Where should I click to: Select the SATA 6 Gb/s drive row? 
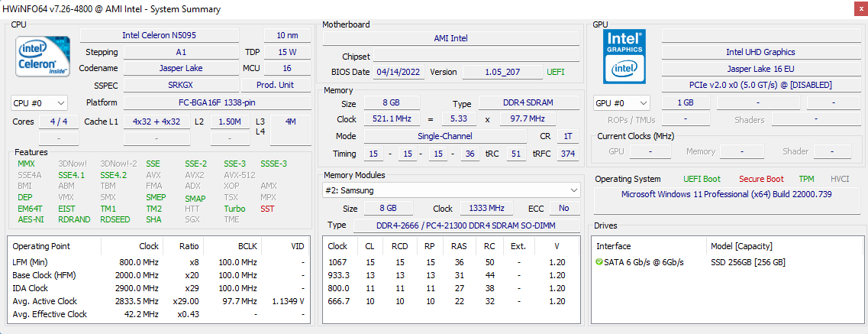tap(728, 262)
